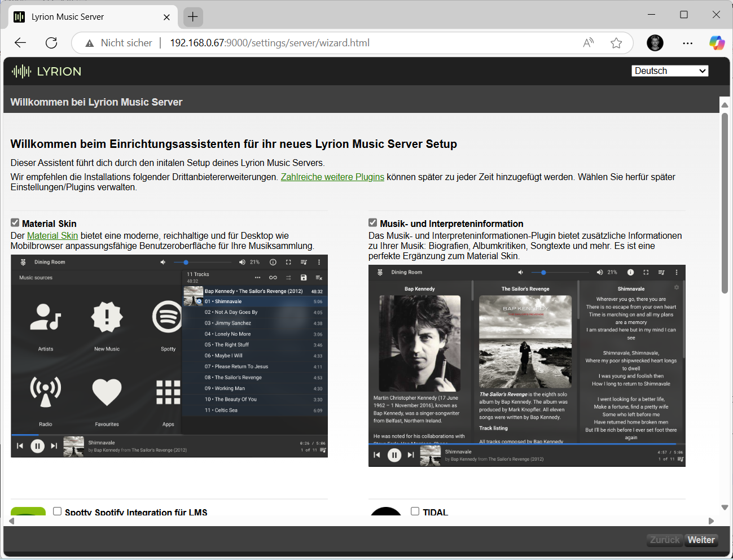
Task: Uncheck Musik- und Interpreteninformation checkbox
Action: point(372,222)
